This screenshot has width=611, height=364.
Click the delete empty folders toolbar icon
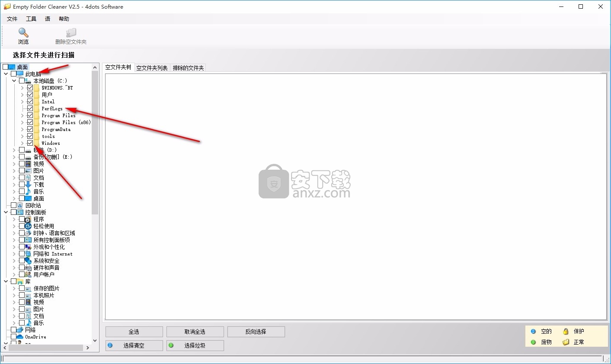[x=71, y=33]
